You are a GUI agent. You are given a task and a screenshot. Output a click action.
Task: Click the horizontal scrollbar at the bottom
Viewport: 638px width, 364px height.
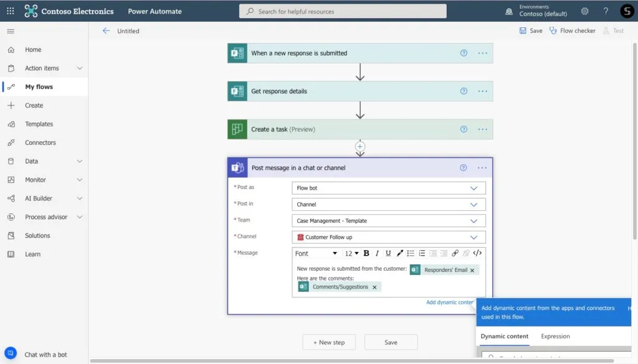[352, 361]
